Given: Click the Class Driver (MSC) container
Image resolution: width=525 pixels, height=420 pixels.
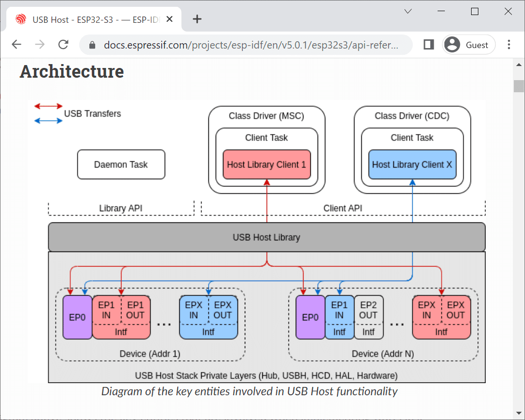Looking at the screenshot, I should click(x=266, y=116).
